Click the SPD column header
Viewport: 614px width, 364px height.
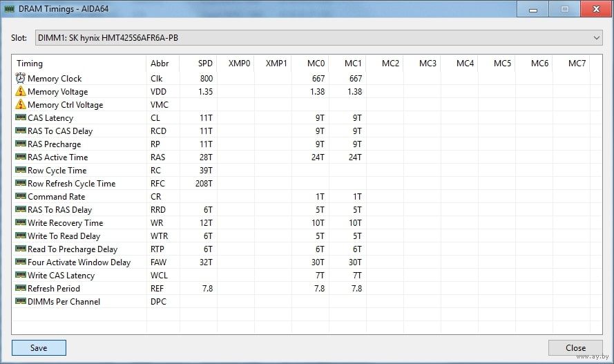pyautogui.click(x=205, y=64)
